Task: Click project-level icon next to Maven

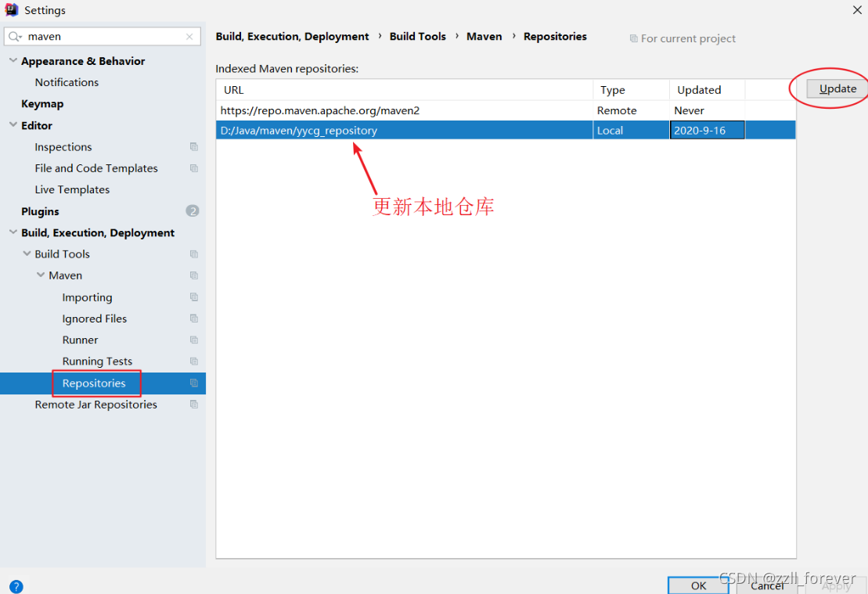Action: 194,275
